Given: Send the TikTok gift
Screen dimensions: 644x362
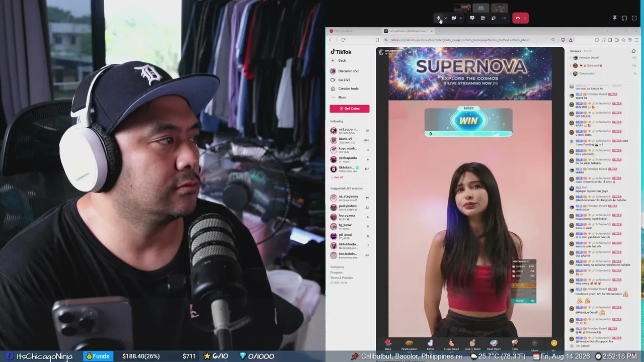Looking at the screenshot, I should [x=430, y=344].
